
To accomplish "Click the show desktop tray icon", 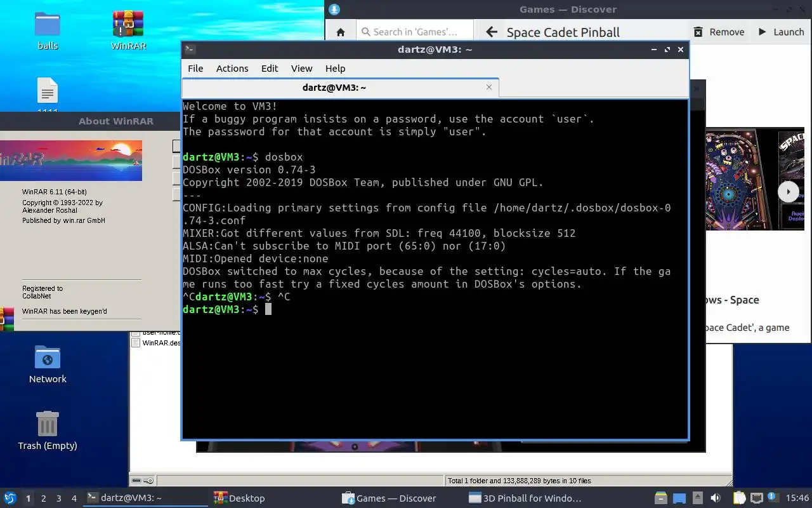I will (679, 498).
